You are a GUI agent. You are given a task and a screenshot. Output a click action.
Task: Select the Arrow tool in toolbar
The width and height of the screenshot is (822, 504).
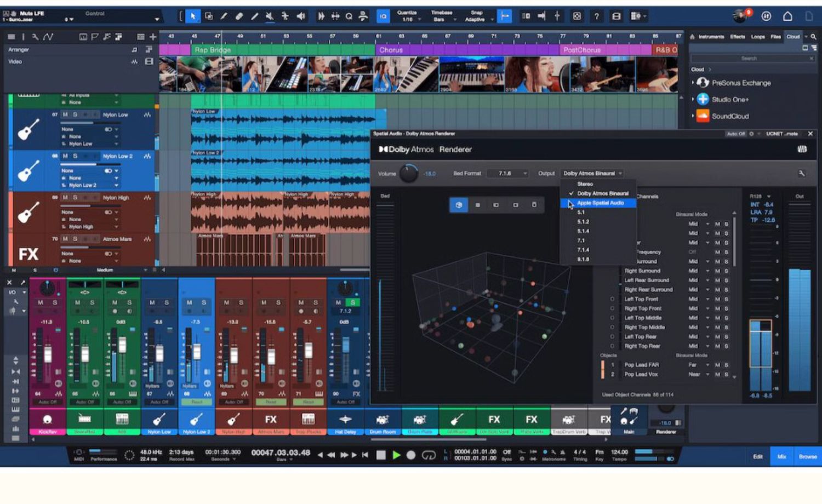193,16
